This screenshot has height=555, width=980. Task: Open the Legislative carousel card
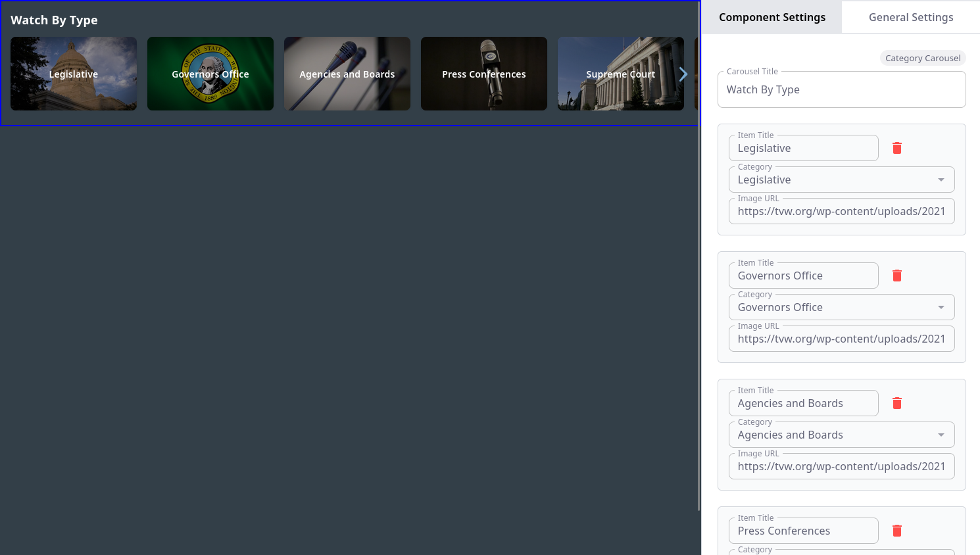[74, 74]
